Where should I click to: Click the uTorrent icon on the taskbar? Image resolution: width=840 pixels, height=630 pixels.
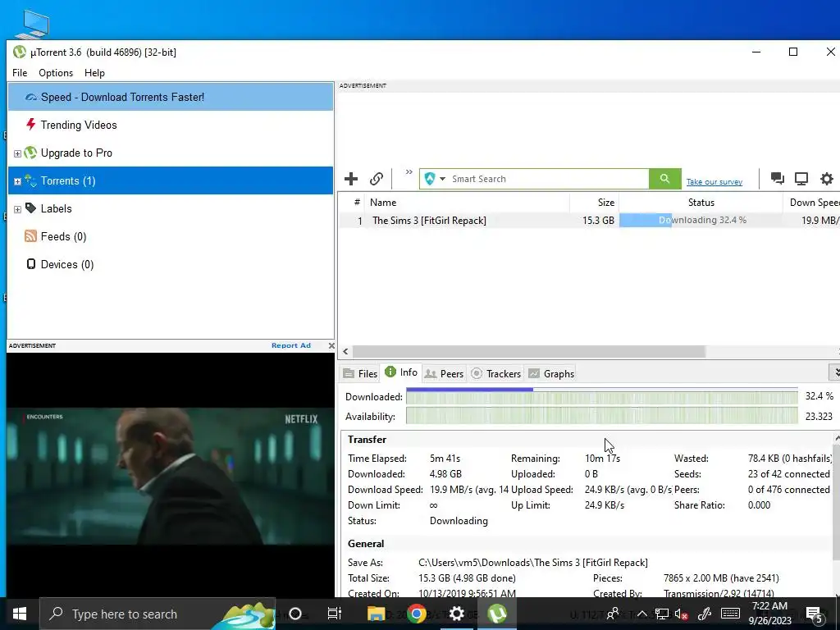pos(497,614)
